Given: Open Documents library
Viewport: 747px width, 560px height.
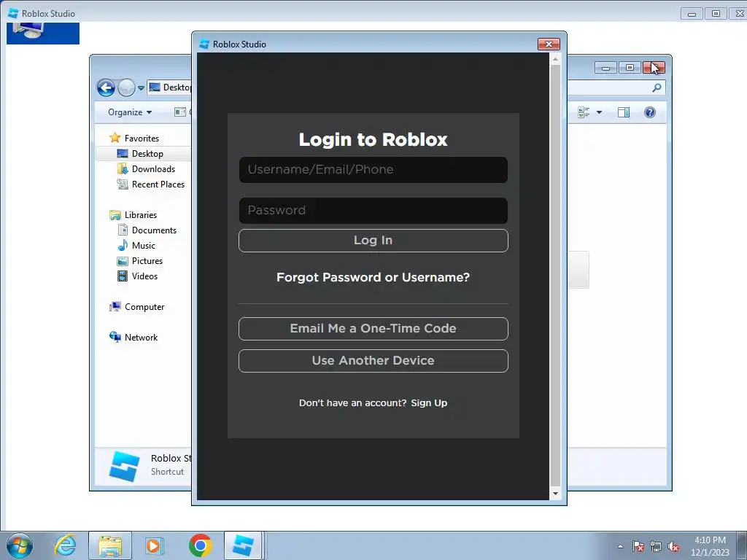Looking at the screenshot, I should coord(154,230).
